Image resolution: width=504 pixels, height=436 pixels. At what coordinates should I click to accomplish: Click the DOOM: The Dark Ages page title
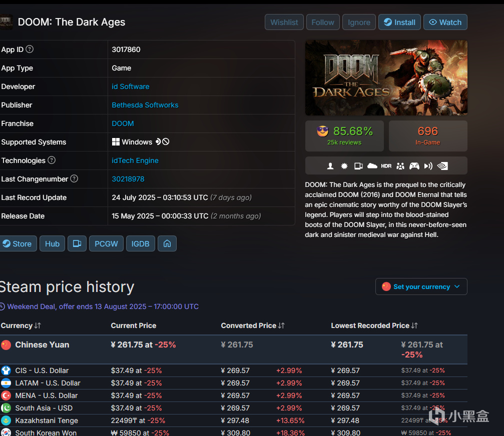(x=72, y=22)
